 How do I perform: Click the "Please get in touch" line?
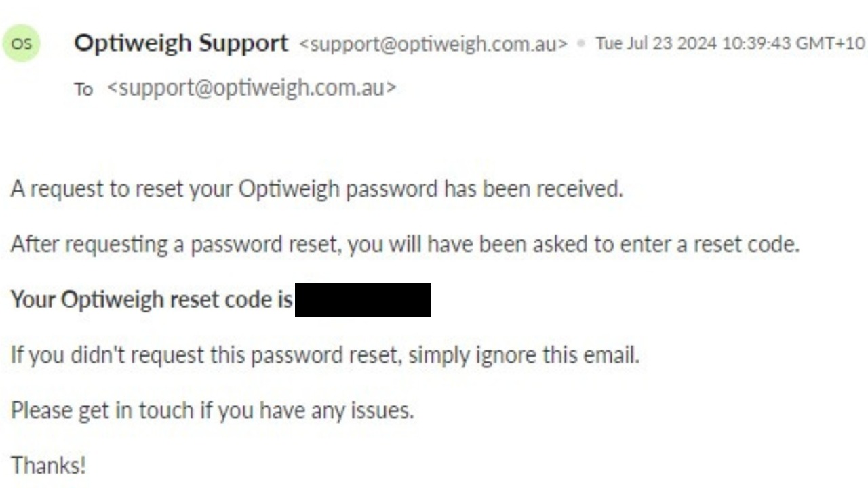click(212, 410)
